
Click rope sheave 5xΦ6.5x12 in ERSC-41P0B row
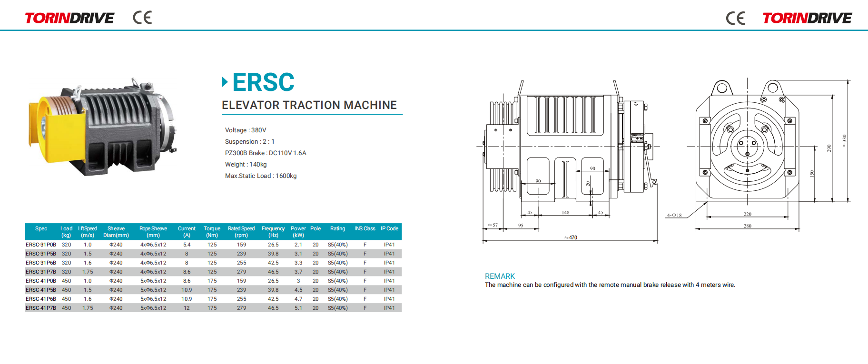(x=153, y=281)
